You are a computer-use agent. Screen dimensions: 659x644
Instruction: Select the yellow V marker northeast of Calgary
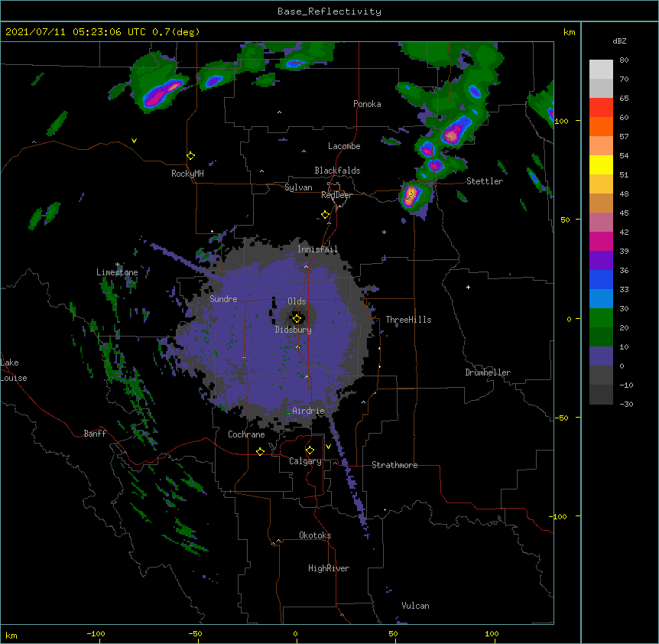coord(328,447)
